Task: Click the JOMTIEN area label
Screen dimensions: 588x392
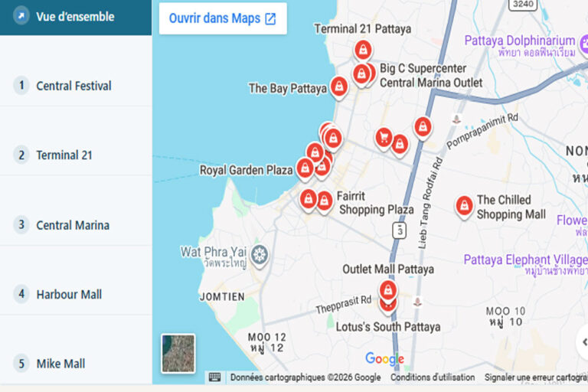Action: pyautogui.click(x=222, y=297)
